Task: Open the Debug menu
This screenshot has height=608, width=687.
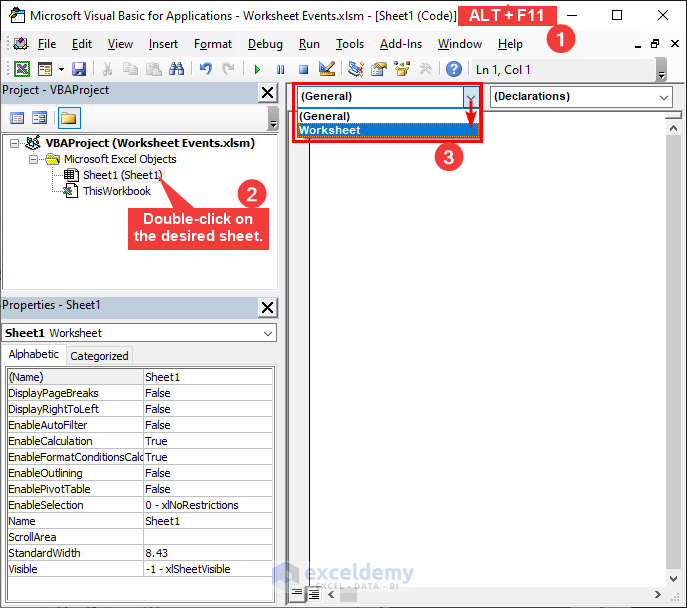Action: (265, 44)
